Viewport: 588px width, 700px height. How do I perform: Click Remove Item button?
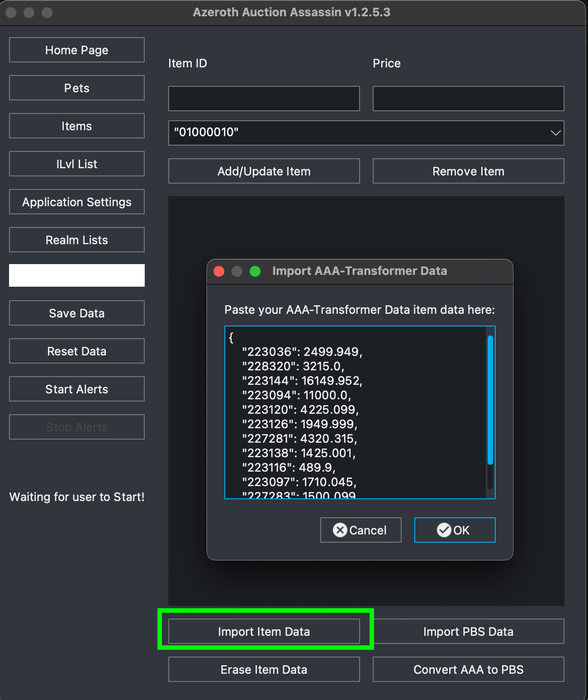click(469, 171)
